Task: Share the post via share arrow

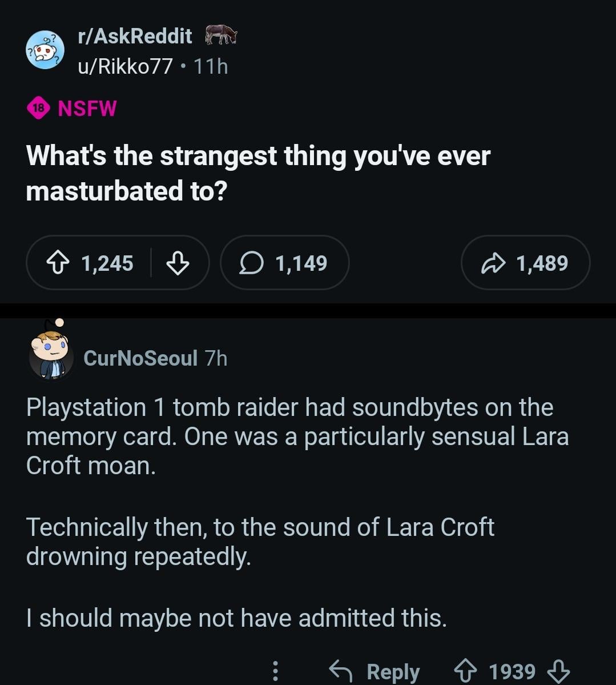Action: (525, 263)
